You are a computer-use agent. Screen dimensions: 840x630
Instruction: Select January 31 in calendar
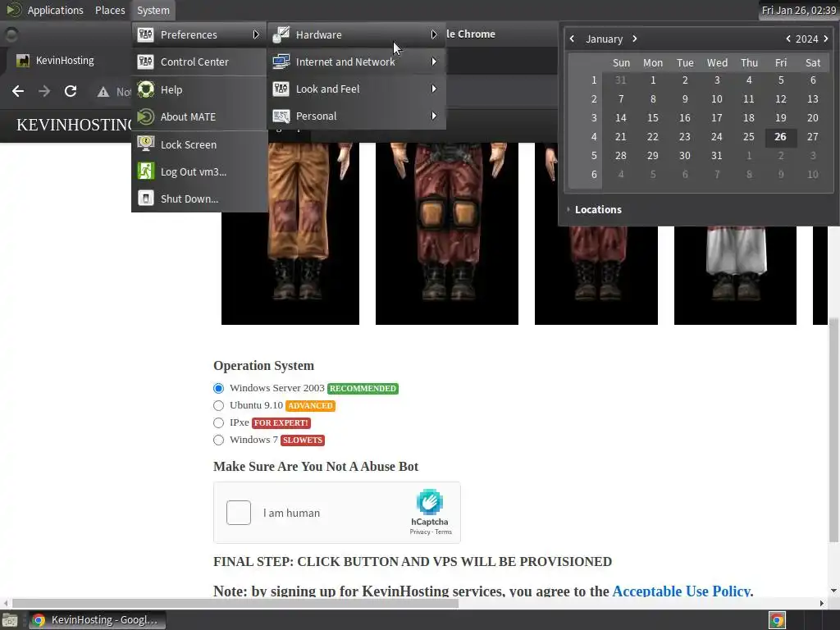(717, 155)
